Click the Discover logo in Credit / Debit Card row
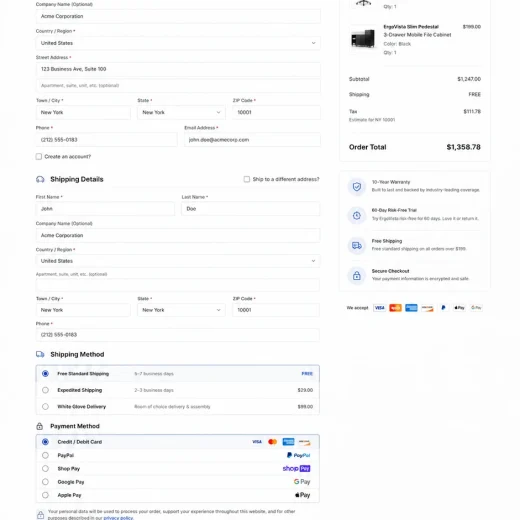 pyautogui.click(x=304, y=442)
